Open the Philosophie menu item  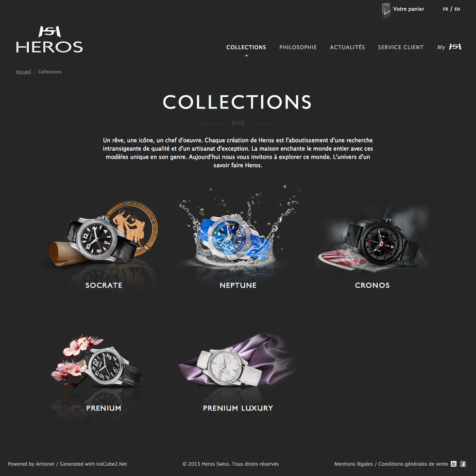click(298, 47)
